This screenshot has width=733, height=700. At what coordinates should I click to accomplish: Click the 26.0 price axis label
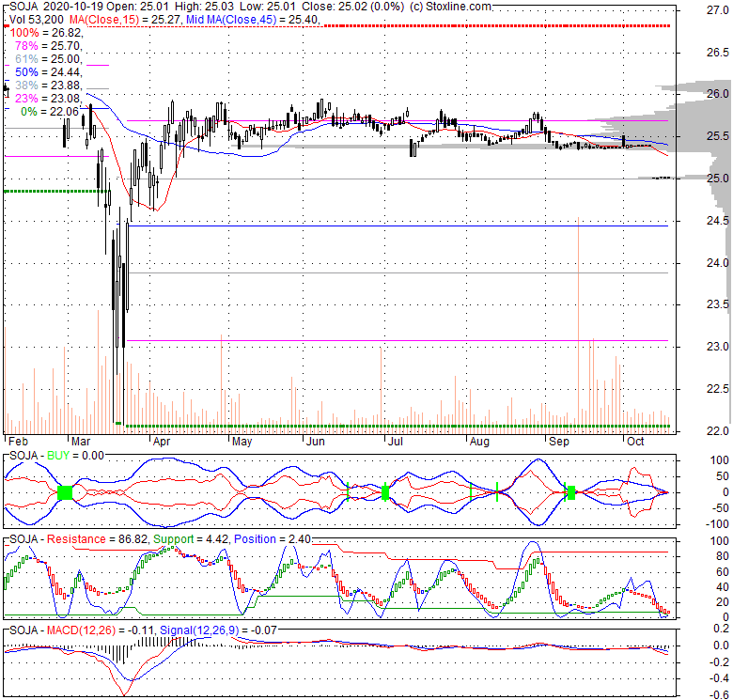click(x=718, y=94)
